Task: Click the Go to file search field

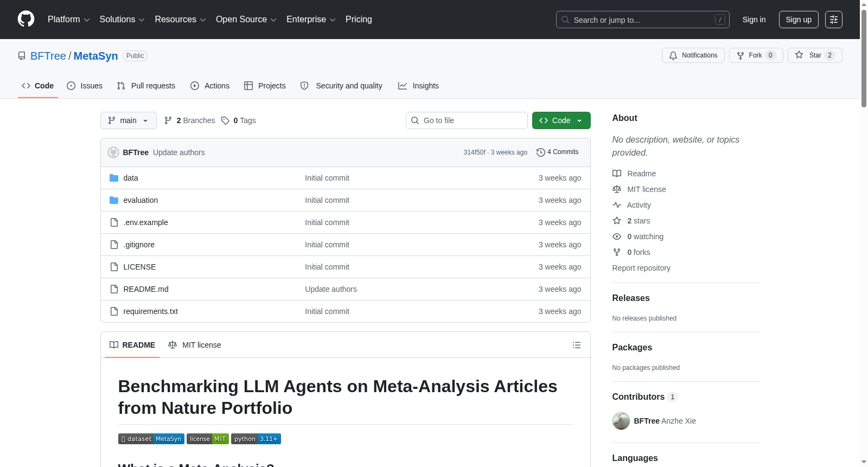Action: pos(467,120)
